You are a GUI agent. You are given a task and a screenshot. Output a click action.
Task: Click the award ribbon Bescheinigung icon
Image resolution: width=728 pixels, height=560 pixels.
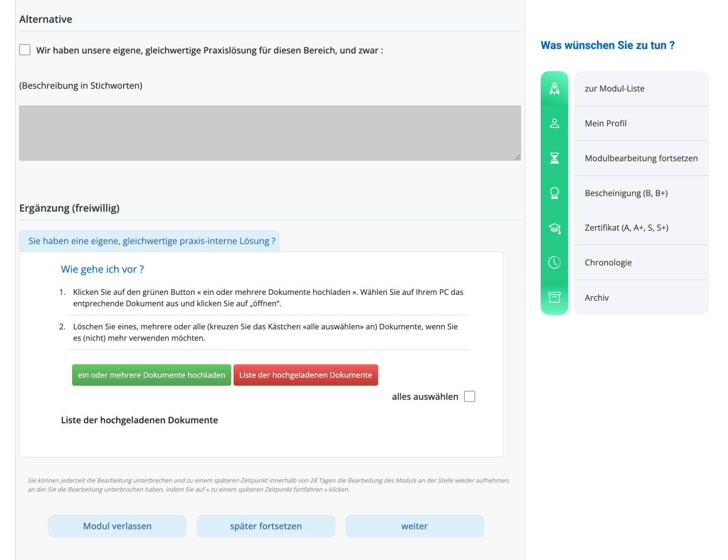[x=554, y=193]
